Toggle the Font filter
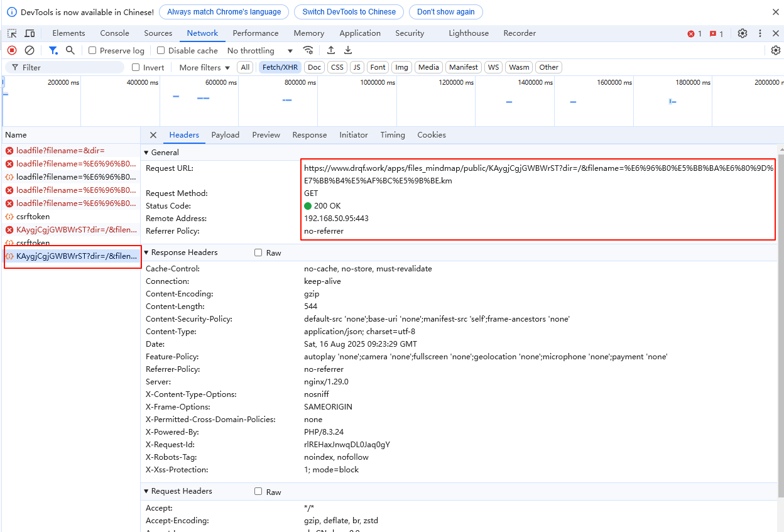 pos(378,67)
